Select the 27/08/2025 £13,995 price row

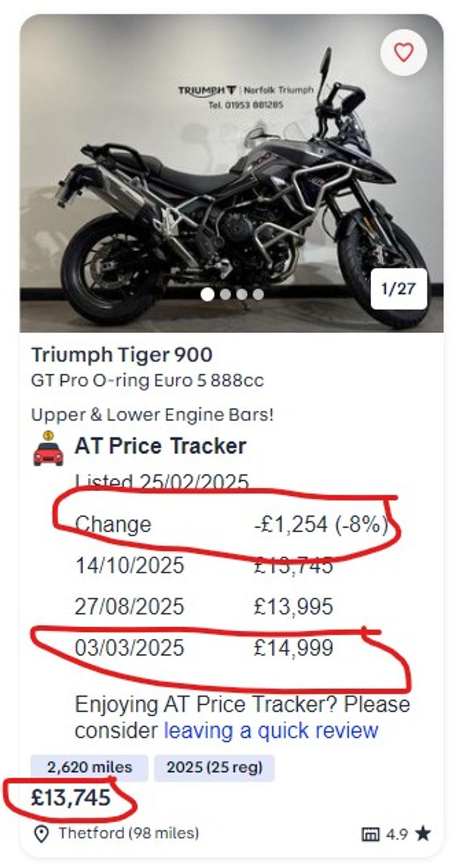pos(204,606)
